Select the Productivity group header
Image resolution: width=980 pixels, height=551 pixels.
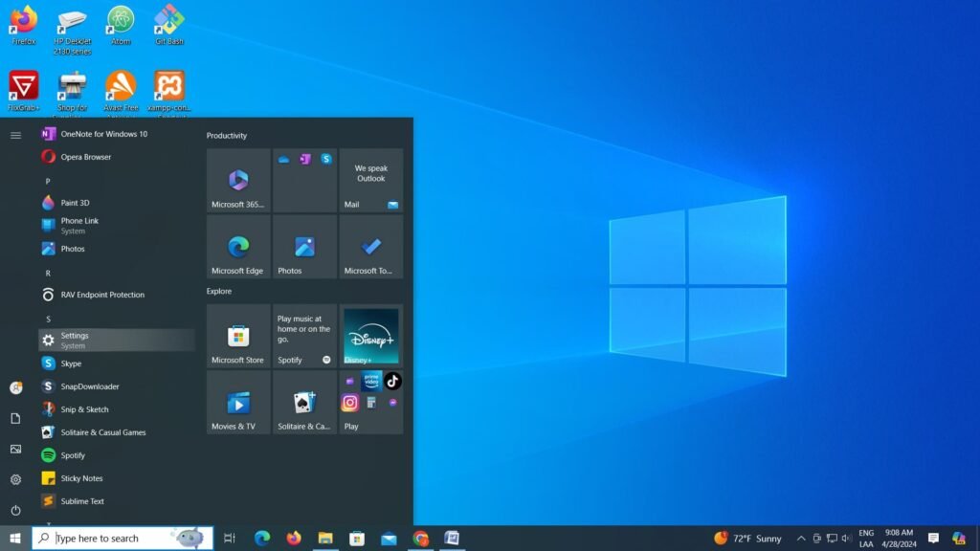coord(226,136)
